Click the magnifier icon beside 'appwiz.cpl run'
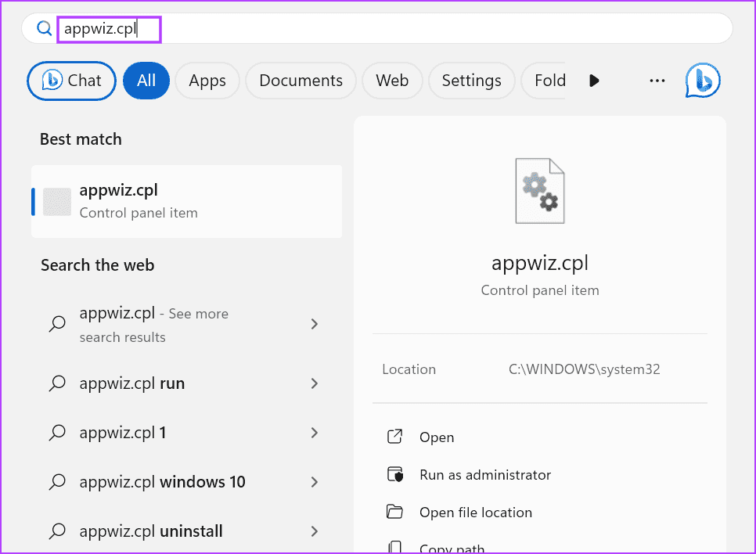Image resolution: width=756 pixels, height=554 pixels. point(57,383)
